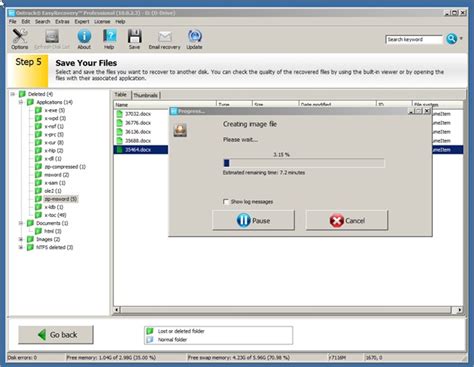Sort the file list by Name column

pos(165,105)
